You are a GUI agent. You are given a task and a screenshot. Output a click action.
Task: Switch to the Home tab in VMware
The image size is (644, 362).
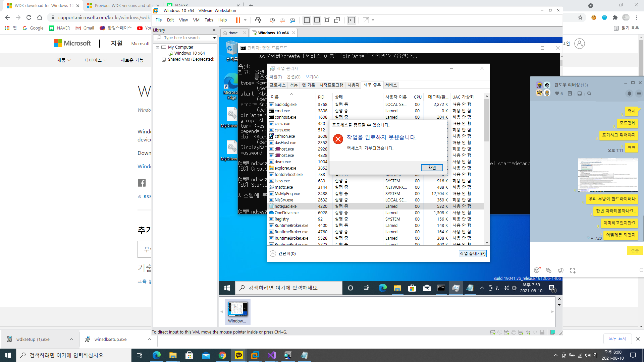tap(233, 33)
